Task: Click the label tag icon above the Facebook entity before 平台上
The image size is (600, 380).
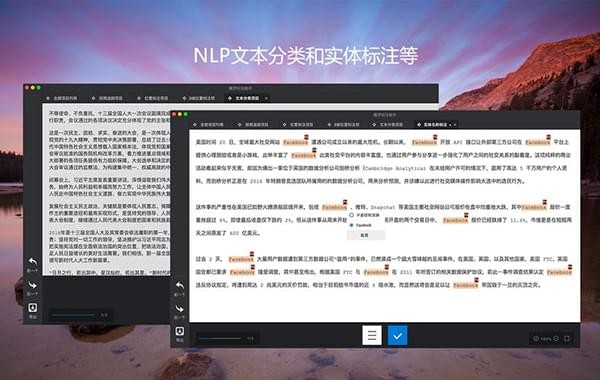Action: [548, 137]
